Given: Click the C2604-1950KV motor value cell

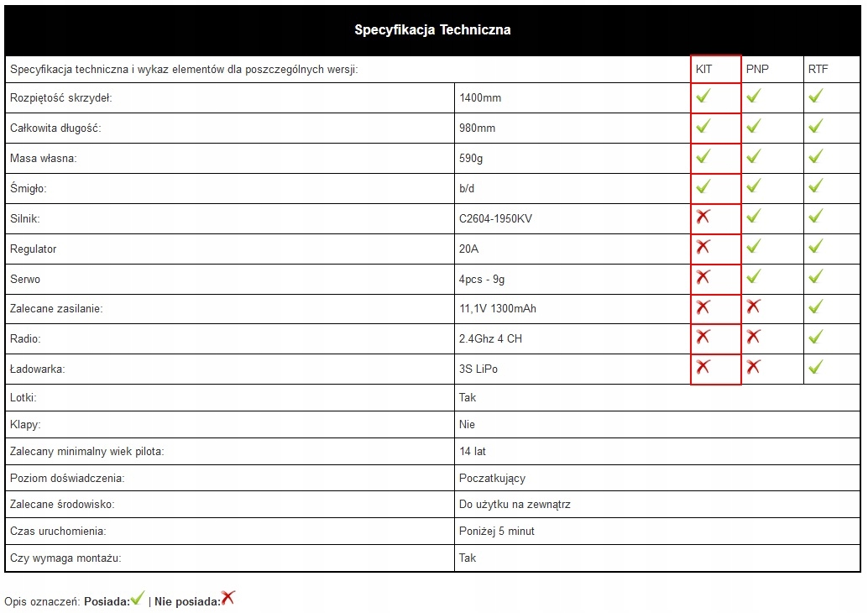Looking at the screenshot, I should [496, 218].
